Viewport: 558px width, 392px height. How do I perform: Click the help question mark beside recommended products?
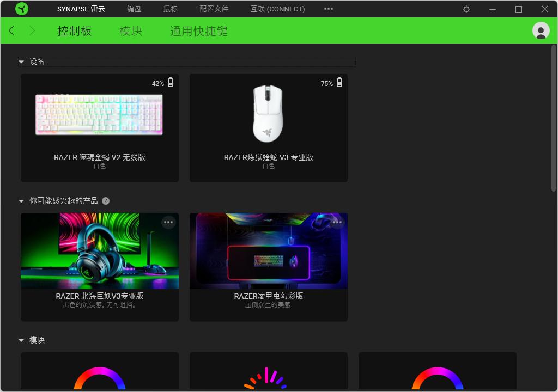pos(106,201)
